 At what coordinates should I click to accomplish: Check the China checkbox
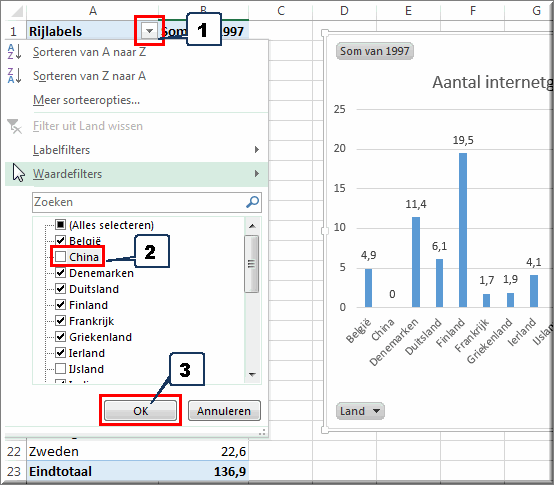61,257
